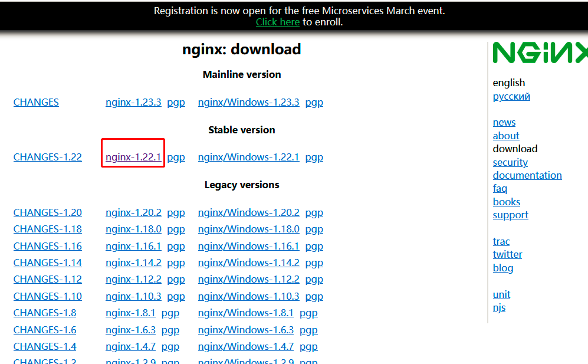Open the twitter link in sidebar
Screen dimensions: 588x364
click(x=507, y=254)
